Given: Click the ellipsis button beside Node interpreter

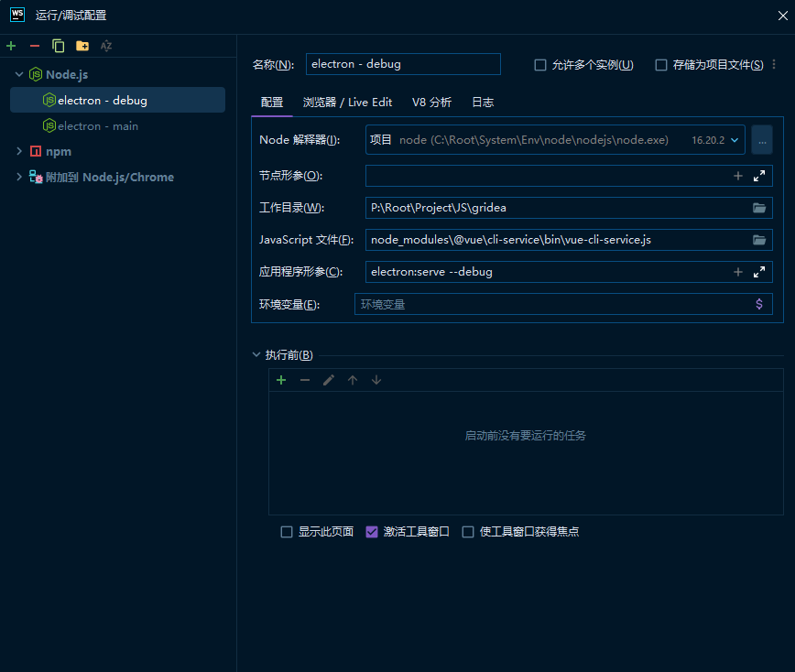Looking at the screenshot, I should coord(762,140).
